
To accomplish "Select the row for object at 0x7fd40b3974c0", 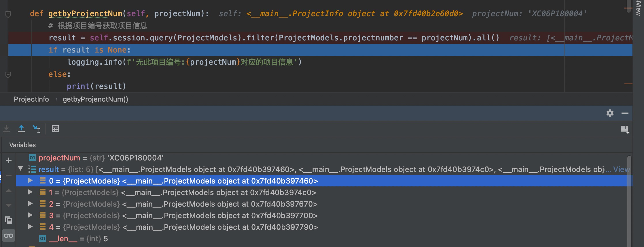I will coord(321,192).
